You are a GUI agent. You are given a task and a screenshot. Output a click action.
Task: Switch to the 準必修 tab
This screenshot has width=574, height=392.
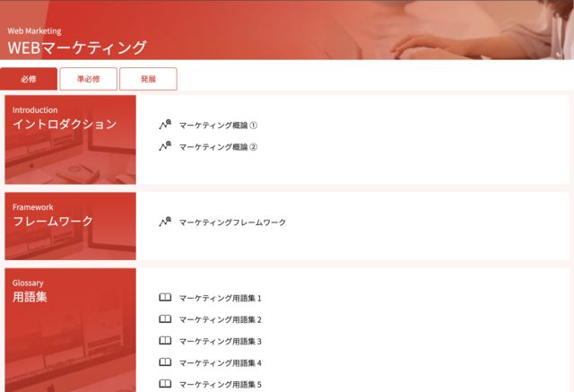coord(88,79)
